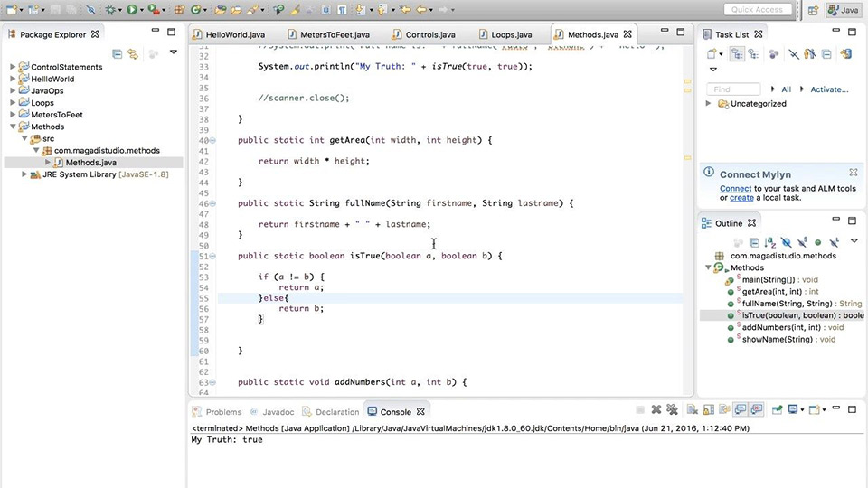This screenshot has width=868, height=488.
Task: Expand the Loops project
Action: [x=13, y=102]
